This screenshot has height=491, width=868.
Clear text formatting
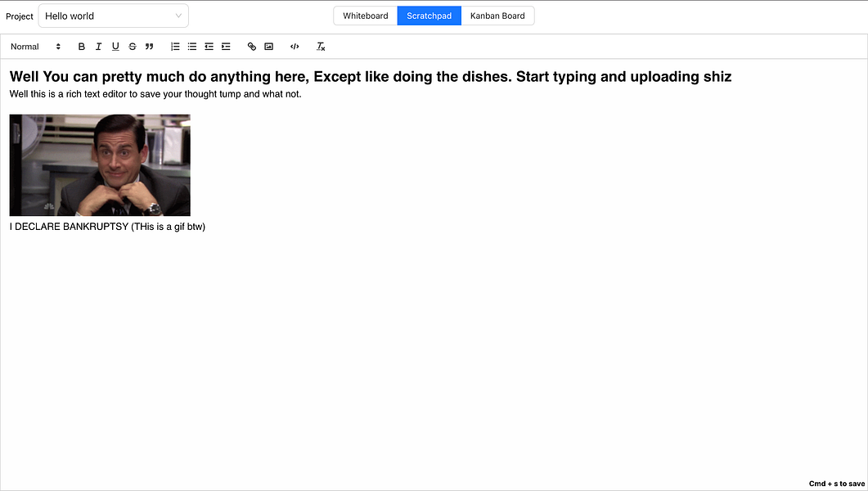[321, 47]
